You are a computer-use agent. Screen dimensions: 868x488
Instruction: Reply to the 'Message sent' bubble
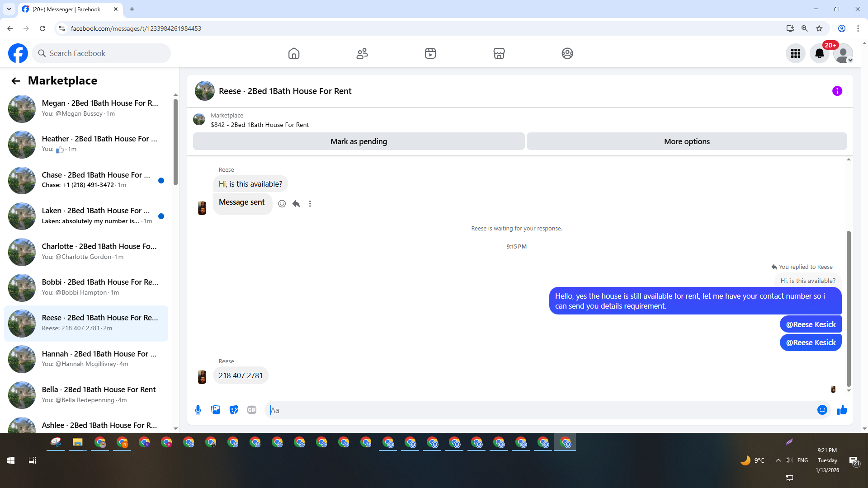(x=296, y=204)
